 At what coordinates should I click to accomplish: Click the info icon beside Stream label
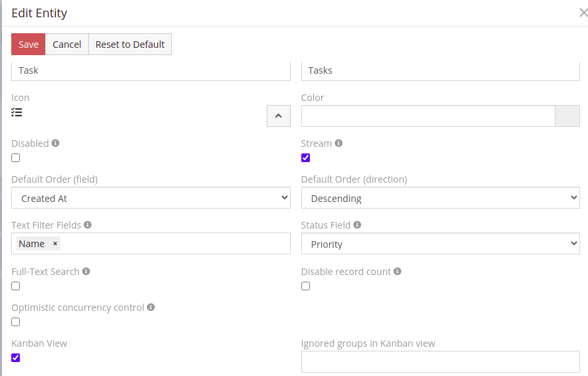pos(338,143)
